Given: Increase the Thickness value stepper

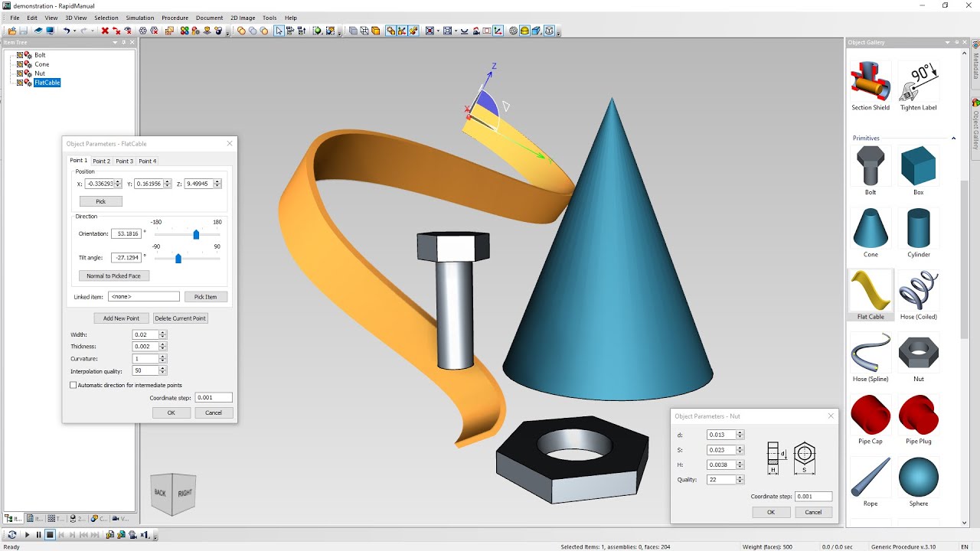Looking at the screenshot, I should pos(162,344).
